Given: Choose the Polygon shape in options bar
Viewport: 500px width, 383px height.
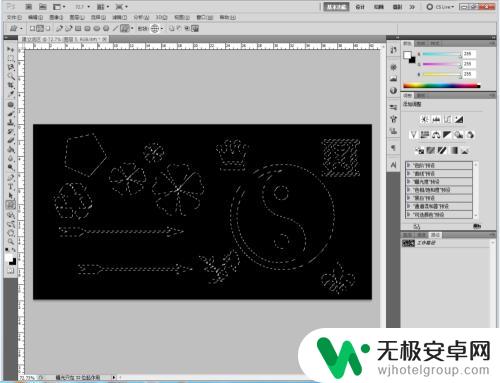Looking at the screenshot, I should pos(106,29).
